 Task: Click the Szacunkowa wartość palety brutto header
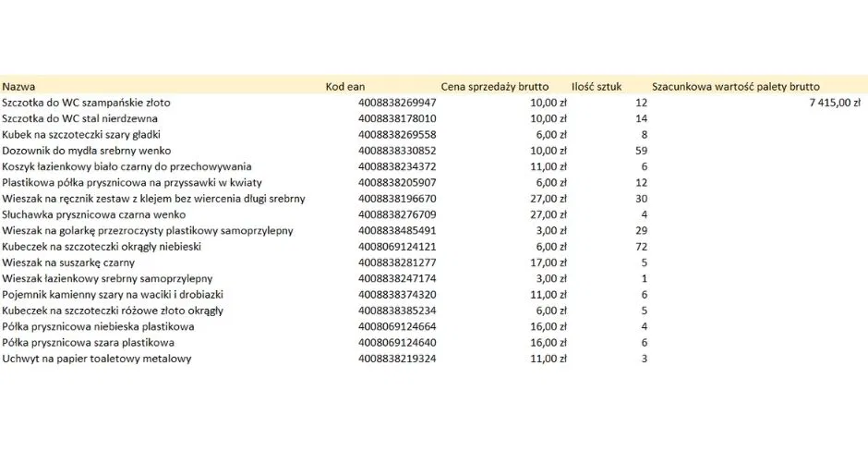pos(735,86)
